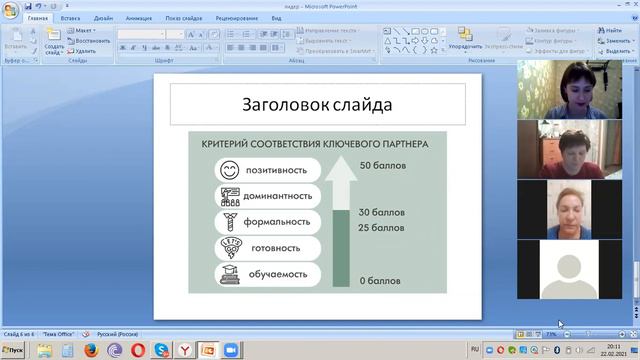Image resolution: width=640 pixels, height=360 pixels.
Task: Open Firefox from the taskbar
Action: [91, 350]
